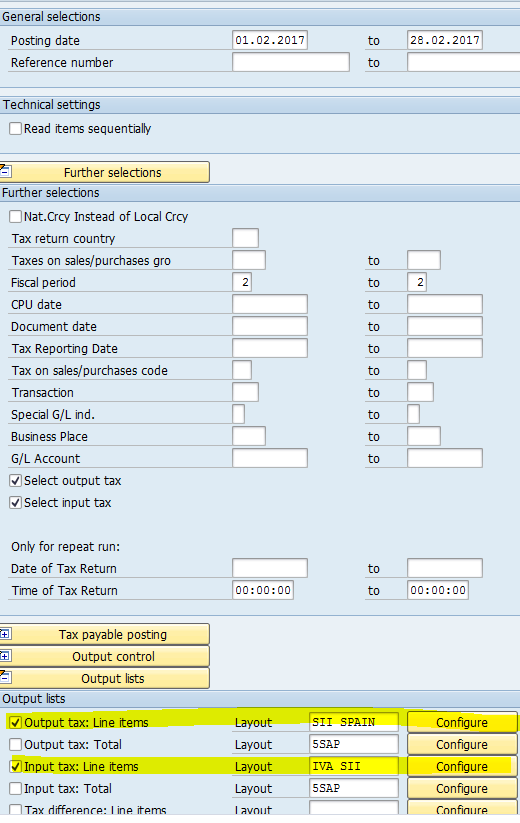Image resolution: width=520 pixels, height=823 pixels.
Task: Configure layout for Input tax: Total
Action: point(462,788)
